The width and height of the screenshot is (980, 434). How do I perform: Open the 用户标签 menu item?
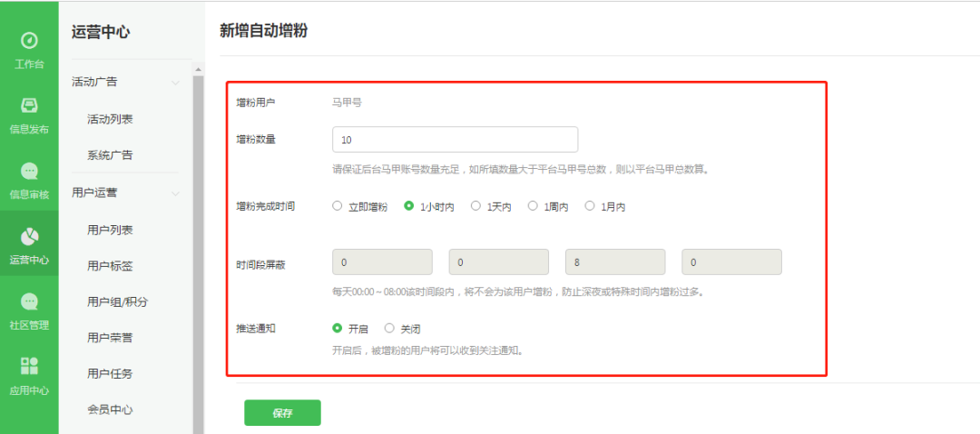pyautogui.click(x=110, y=266)
